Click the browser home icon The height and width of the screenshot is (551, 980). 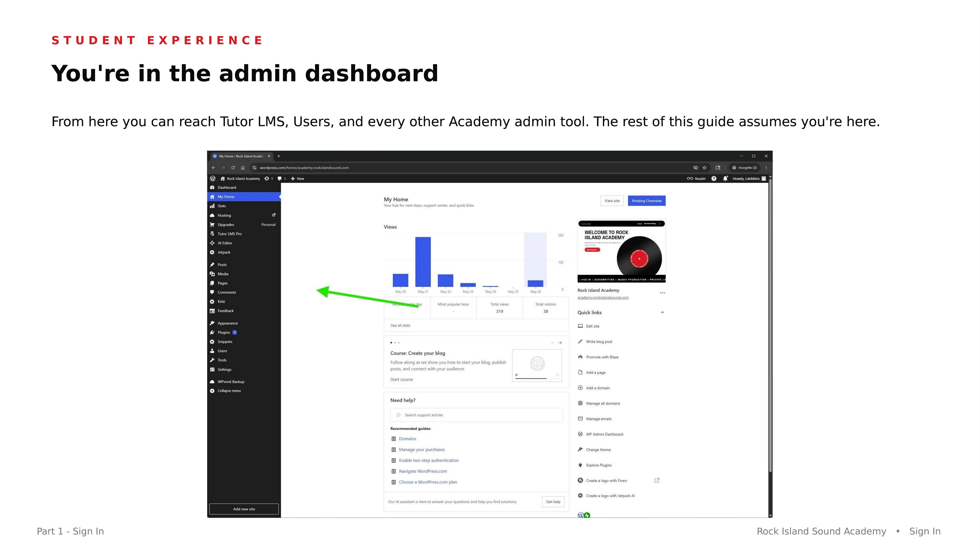[243, 168]
